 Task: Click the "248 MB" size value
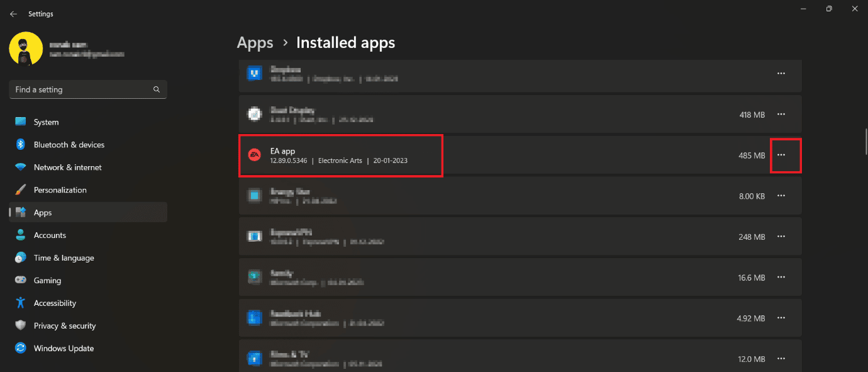[x=752, y=237]
